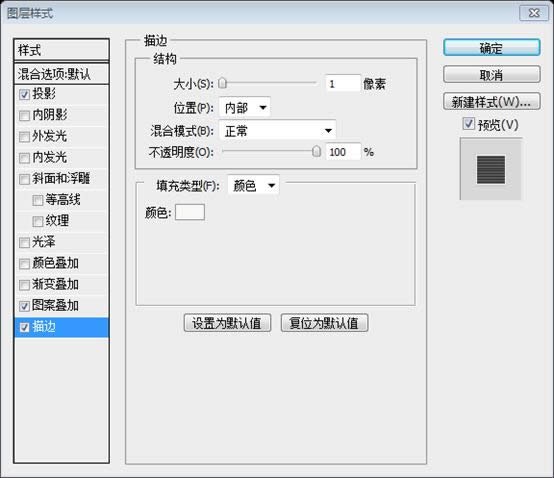Image resolution: width=554 pixels, height=478 pixels.
Task: Click the 新建样式(W)... button
Action: [491, 102]
